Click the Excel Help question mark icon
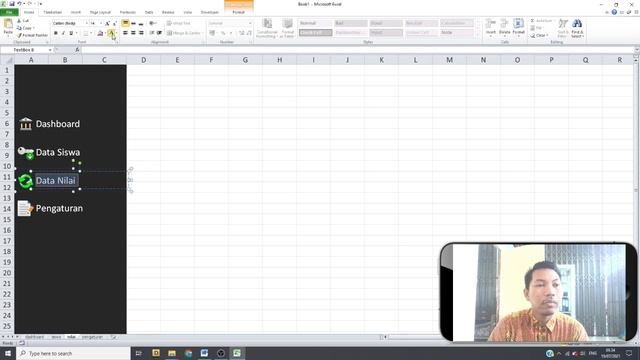 pos(614,12)
